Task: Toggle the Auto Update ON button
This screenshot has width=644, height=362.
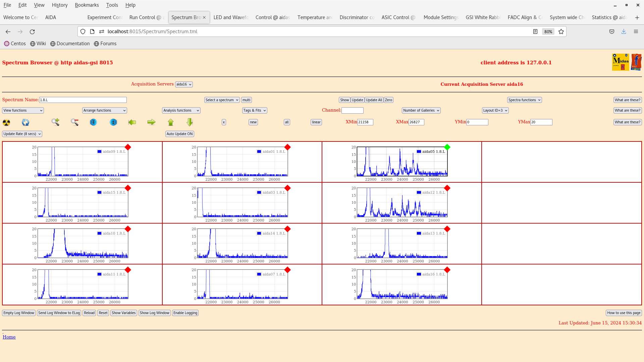Action: coord(179,134)
